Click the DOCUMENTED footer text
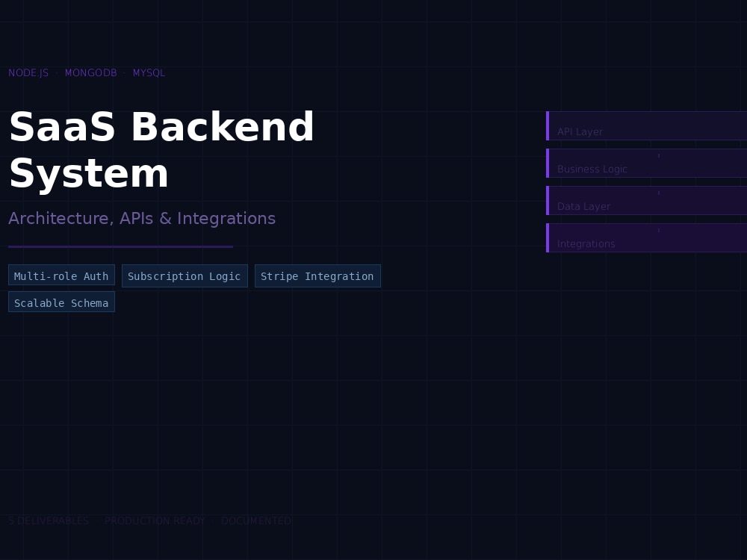The height and width of the screenshot is (560, 747). 256,520
